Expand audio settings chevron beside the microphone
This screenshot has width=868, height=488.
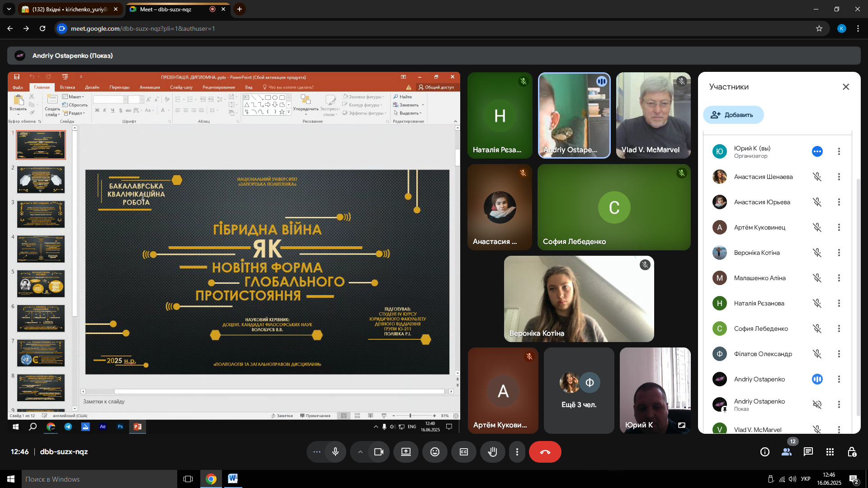pos(360,452)
